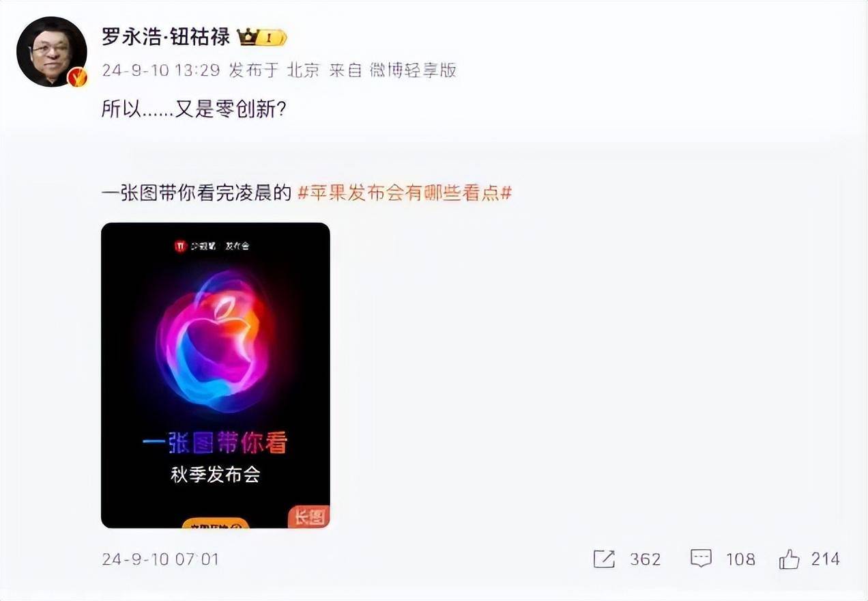Click the orange verified V badge
Image resolution: width=868 pixels, height=601 pixels.
pos(77,78)
